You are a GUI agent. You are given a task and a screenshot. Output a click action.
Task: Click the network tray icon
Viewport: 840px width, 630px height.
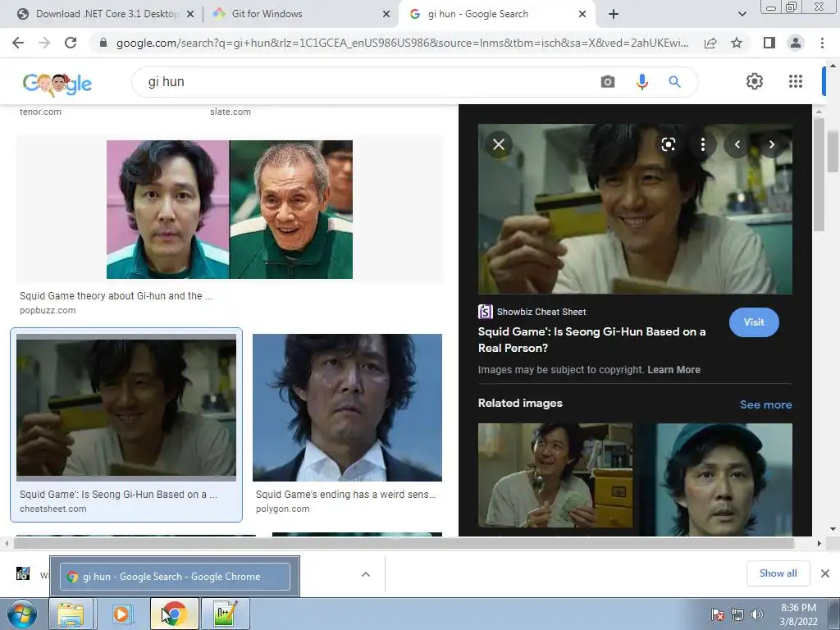pyautogui.click(x=737, y=614)
